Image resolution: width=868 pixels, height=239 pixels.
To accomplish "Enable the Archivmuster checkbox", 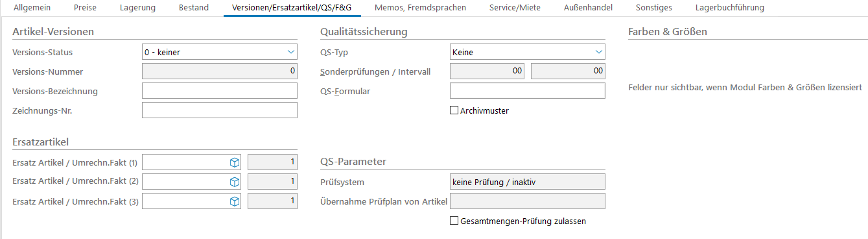I will (454, 110).
